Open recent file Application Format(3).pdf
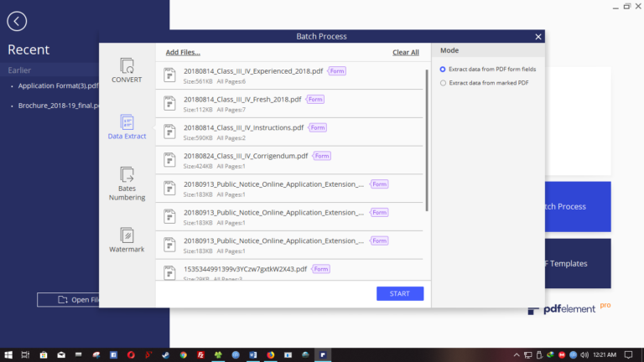644x362 pixels. 59,85
